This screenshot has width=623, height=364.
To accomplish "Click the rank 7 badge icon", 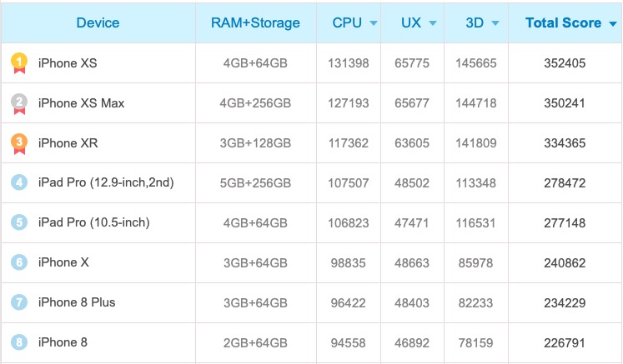I will point(19,302).
